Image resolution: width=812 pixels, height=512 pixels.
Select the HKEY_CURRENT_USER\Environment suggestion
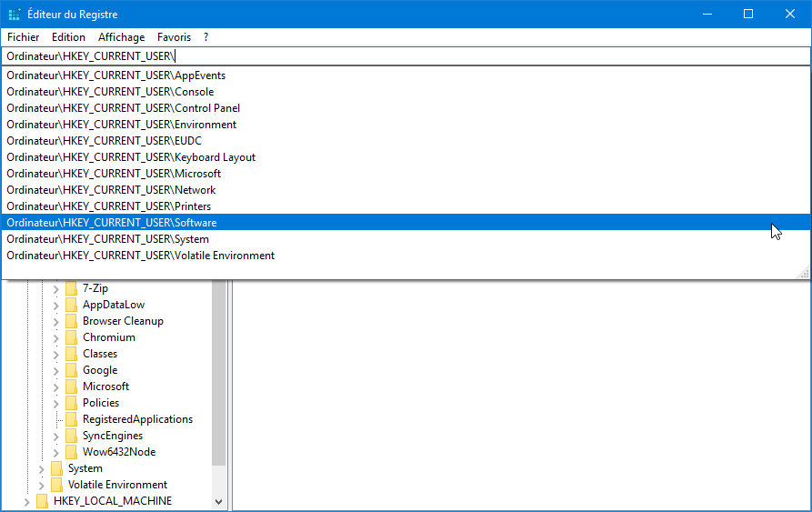pyautogui.click(x=406, y=125)
